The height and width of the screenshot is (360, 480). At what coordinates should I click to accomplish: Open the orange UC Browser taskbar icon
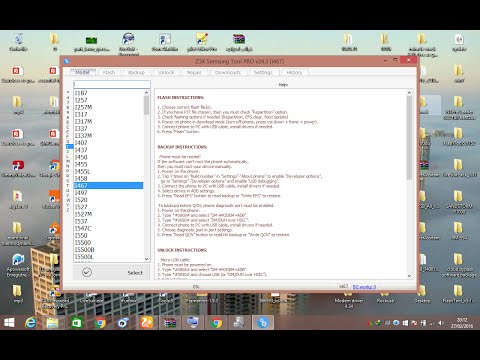click(x=146, y=323)
